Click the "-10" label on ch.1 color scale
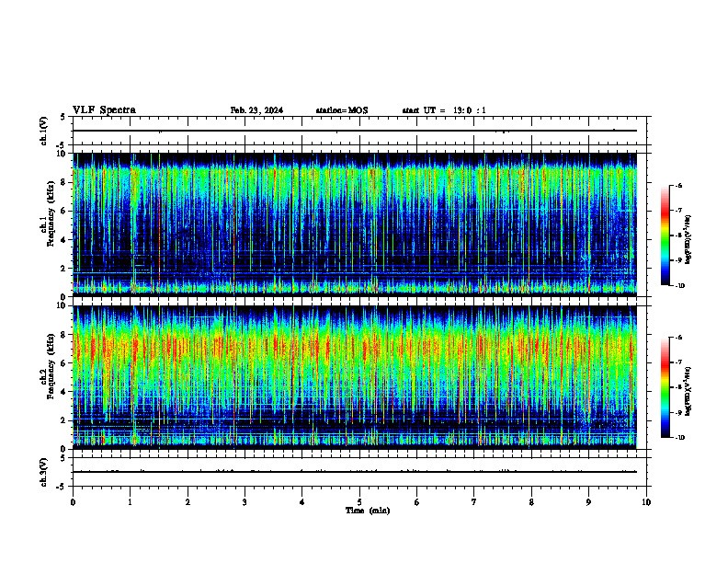Image resolution: width=728 pixels, height=563 pixels. [x=679, y=286]
